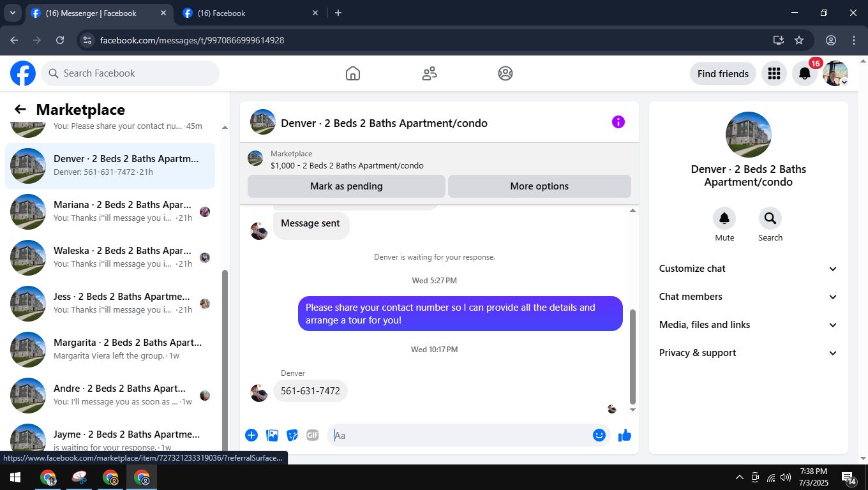The width and height of the screenshot is (868, 490).
Task: Open a new browser tab
Action: pyautogui.click(x=338, y=13)
